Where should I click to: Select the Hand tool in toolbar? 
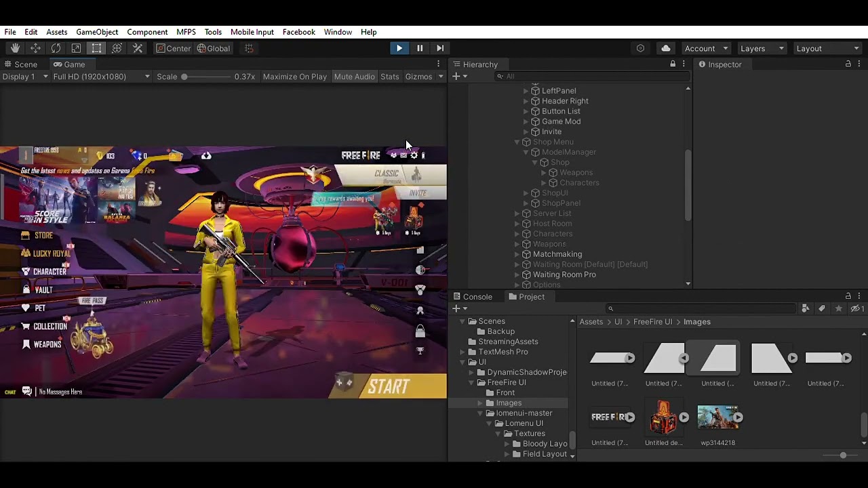pos(15,48)
